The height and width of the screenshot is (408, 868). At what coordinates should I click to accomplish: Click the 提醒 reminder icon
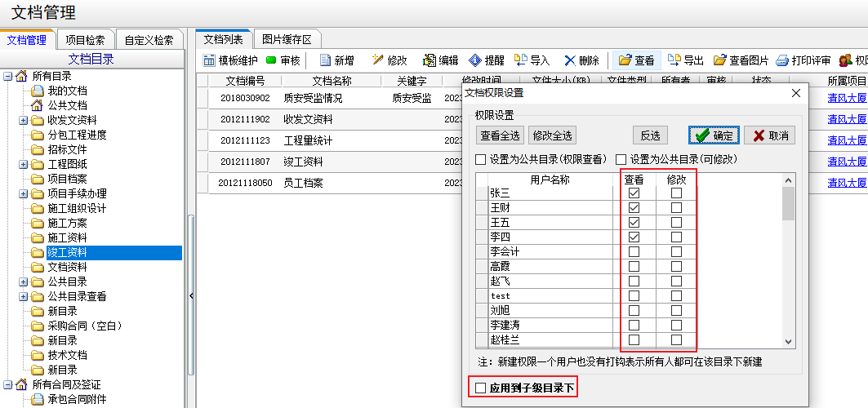475,60
